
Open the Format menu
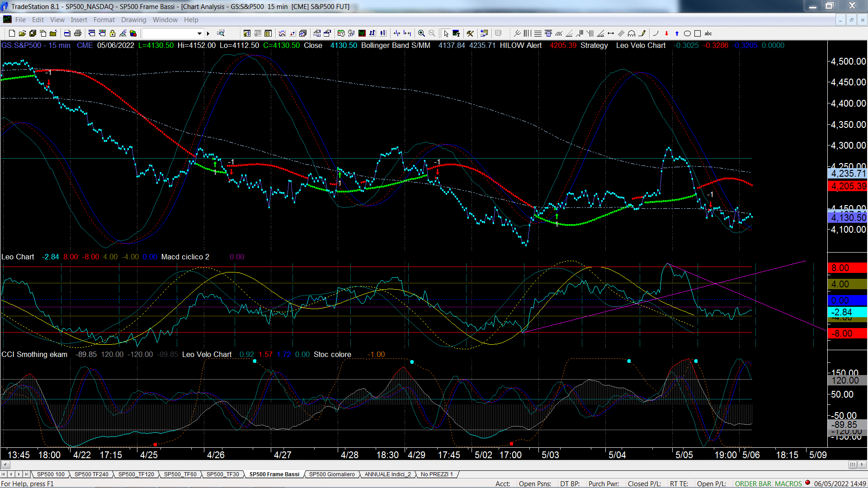[104, 19]
